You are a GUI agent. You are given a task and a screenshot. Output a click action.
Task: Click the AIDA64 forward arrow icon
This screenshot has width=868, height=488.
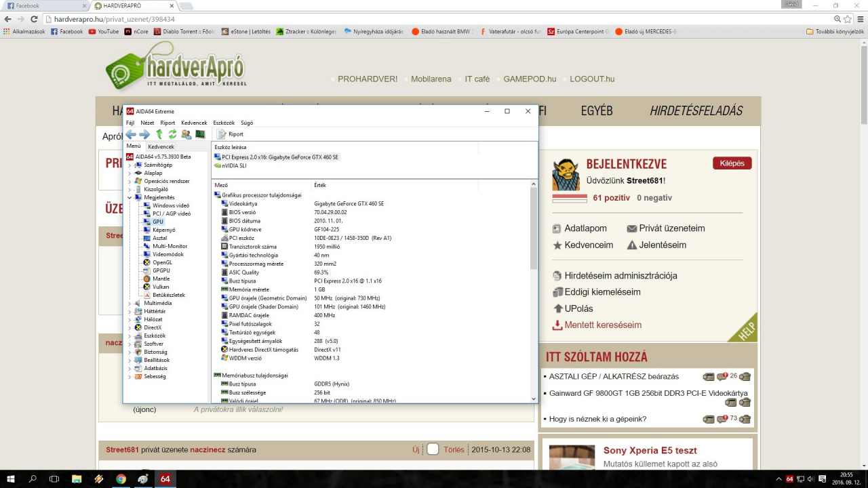tap(144, 134)
